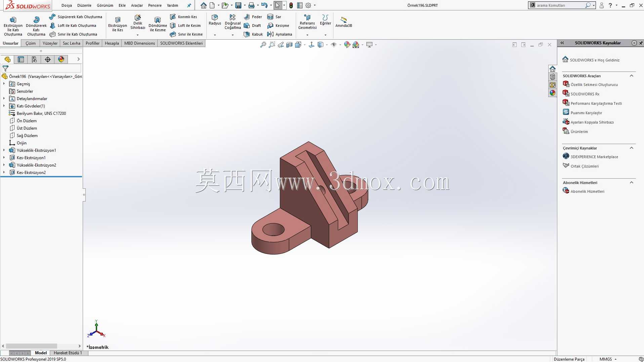Expand the Geçmiş tree node
The width and height of the screenshot is (644, 362).
coord(4,84)
